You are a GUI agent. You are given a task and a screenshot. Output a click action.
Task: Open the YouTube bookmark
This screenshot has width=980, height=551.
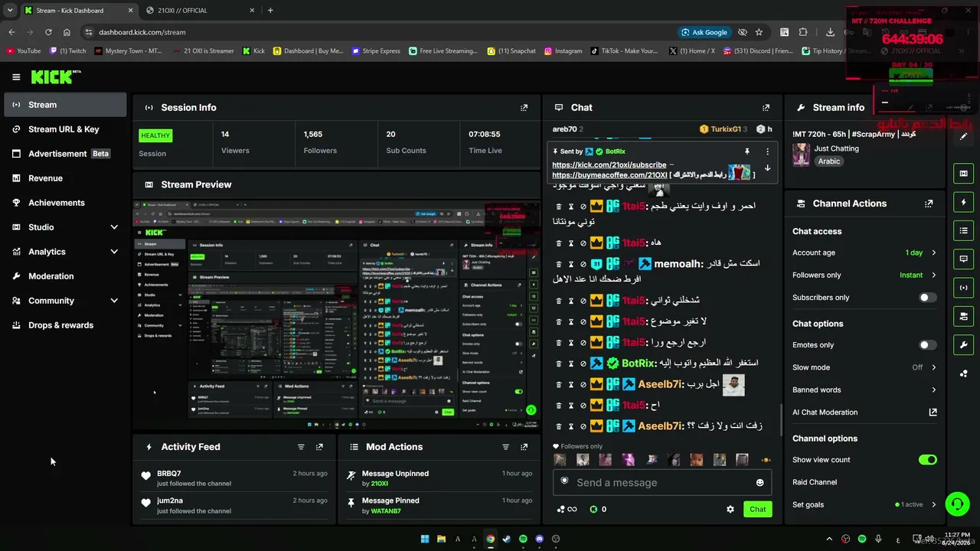pos(24,51)
